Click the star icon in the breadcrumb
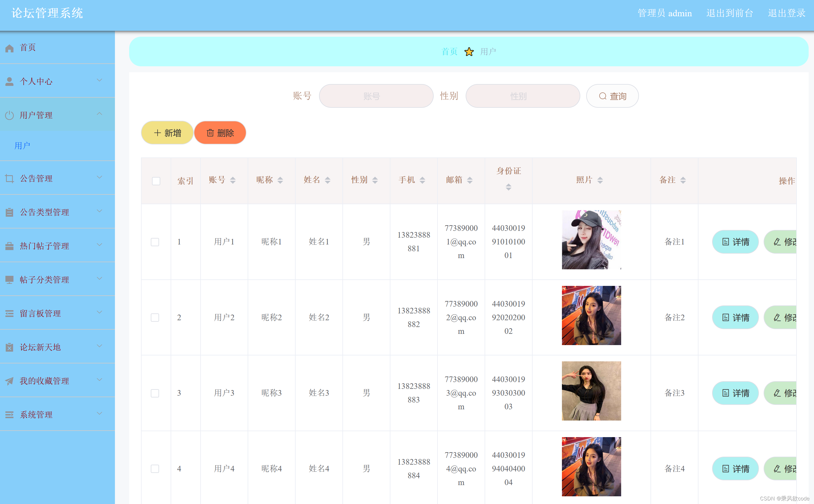 pos(469,52)
